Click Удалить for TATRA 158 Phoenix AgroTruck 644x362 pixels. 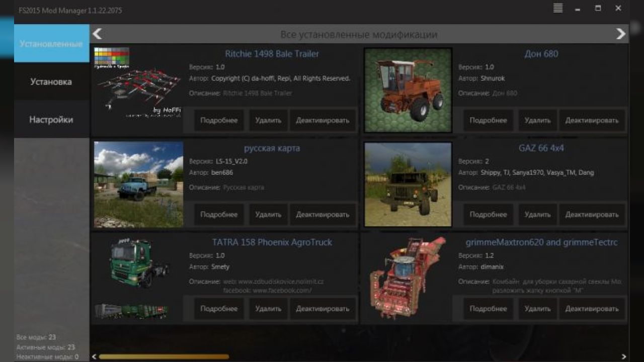(x=268, y=309)
